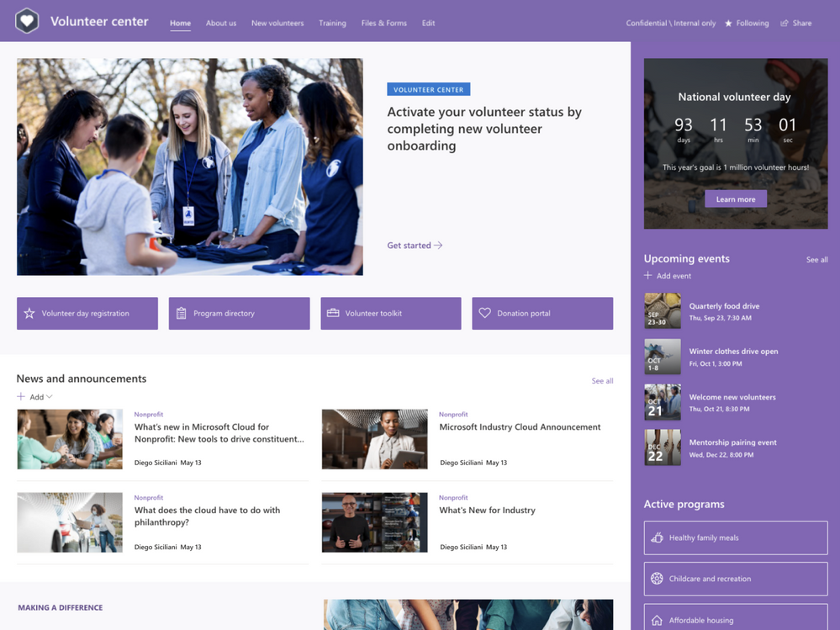
Task: Click the Following star icon
Action: pyautogui.click(x=728, y=23)
